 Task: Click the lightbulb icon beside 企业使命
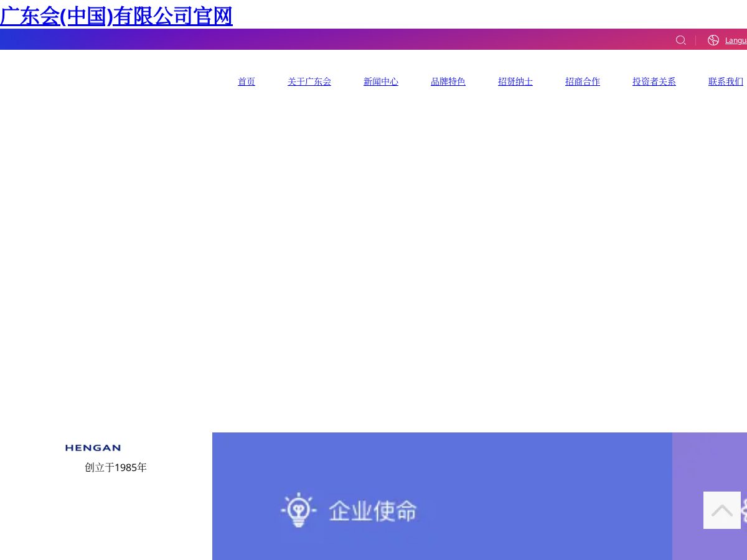(299, 510)
